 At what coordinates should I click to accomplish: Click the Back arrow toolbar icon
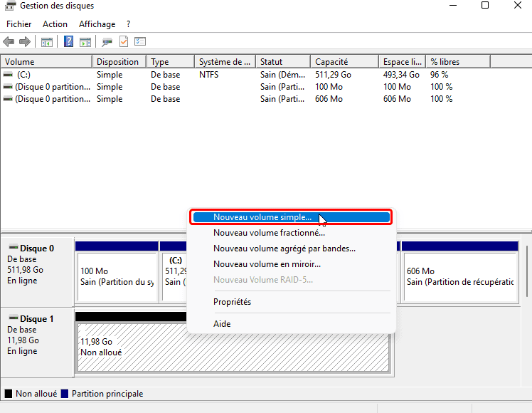pyautogui.click(x=9, y=42)
